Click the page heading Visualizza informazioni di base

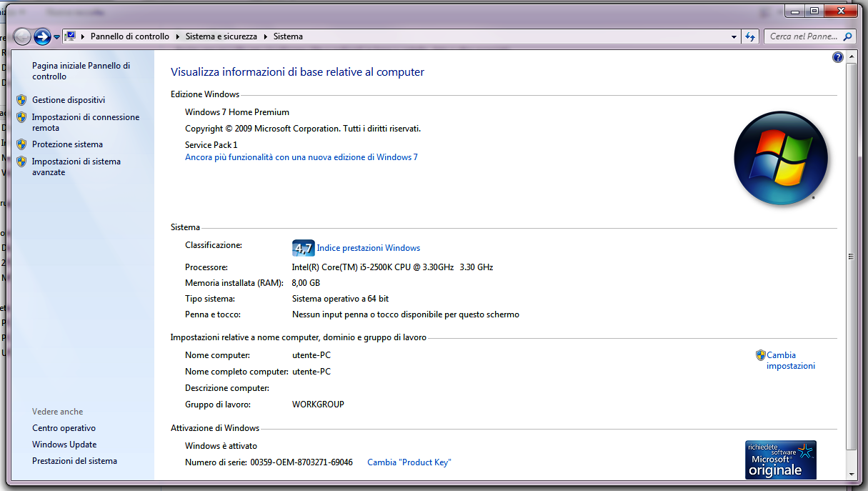pyautogui.click(x=297, y=72)
